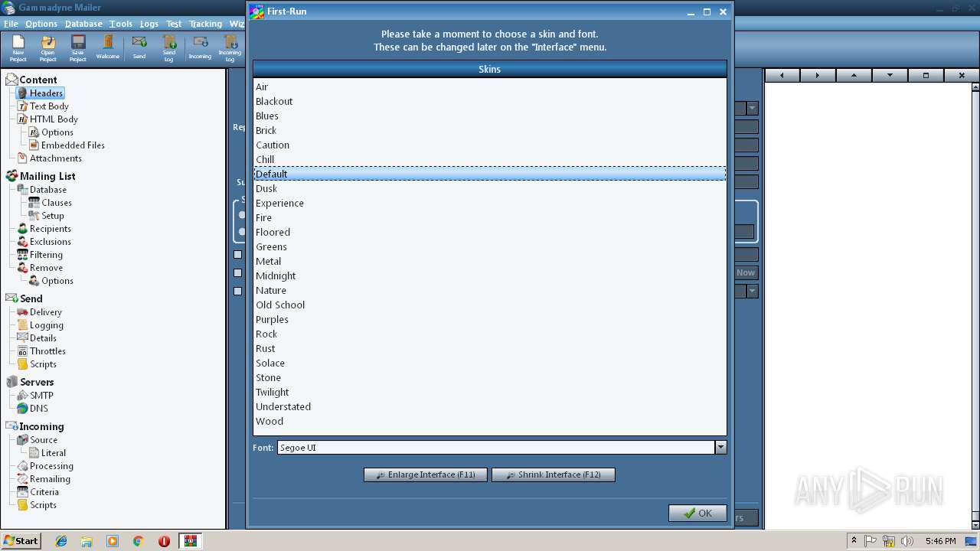The image size is (980, 551).
Task: Select Throttles under Send
Action: [47, 351]
